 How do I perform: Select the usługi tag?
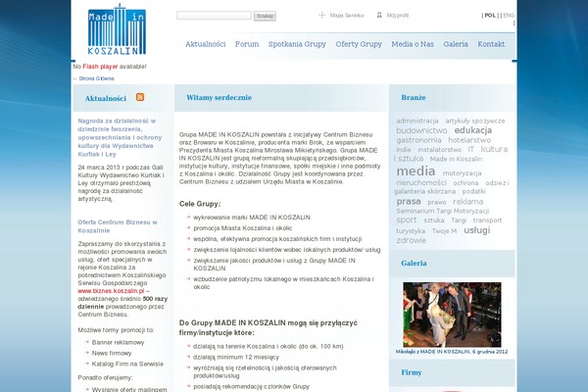(x=476, y=230)
